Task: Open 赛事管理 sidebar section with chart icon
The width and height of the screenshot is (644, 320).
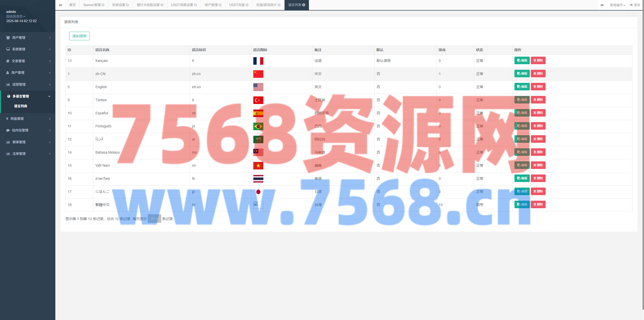Action: click(19, 142)
